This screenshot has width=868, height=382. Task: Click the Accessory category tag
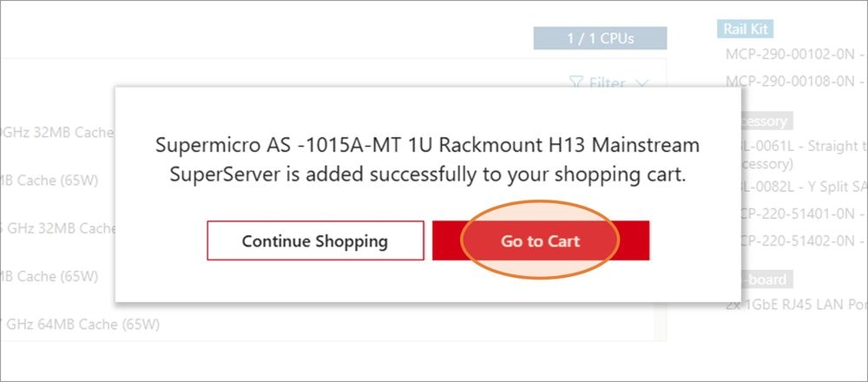coord(766,121)
